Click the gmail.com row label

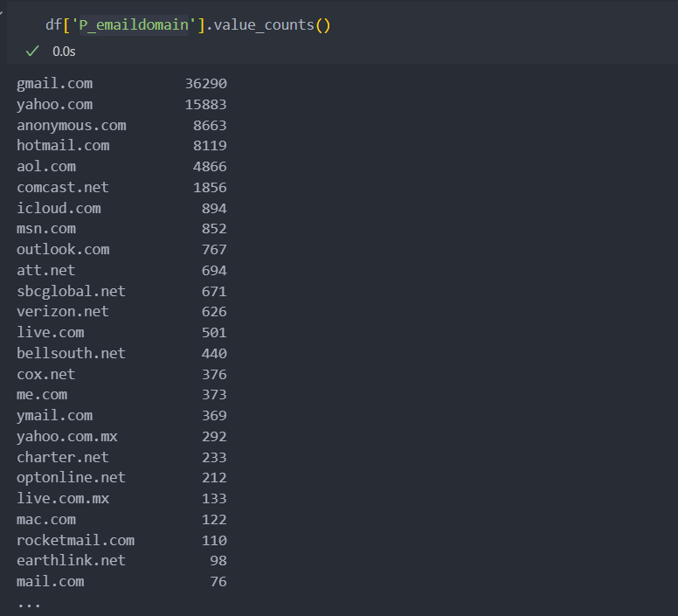(54, 84)
